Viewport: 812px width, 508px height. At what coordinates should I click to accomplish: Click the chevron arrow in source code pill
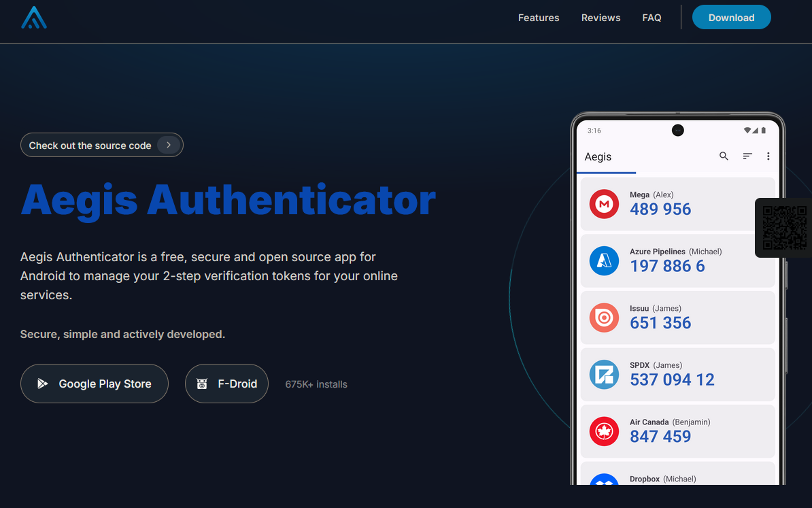coord(168,145)
